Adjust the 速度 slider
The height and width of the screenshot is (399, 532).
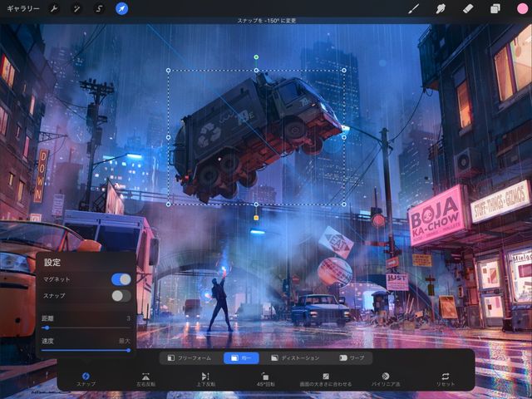(x=86, y=350)
